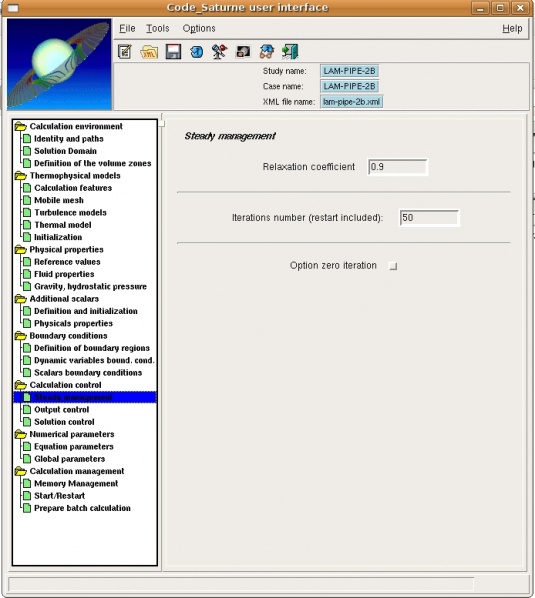The height and width of the screenshot is (598, 535).
Task: Open Calculation features page
Action: 73,188
